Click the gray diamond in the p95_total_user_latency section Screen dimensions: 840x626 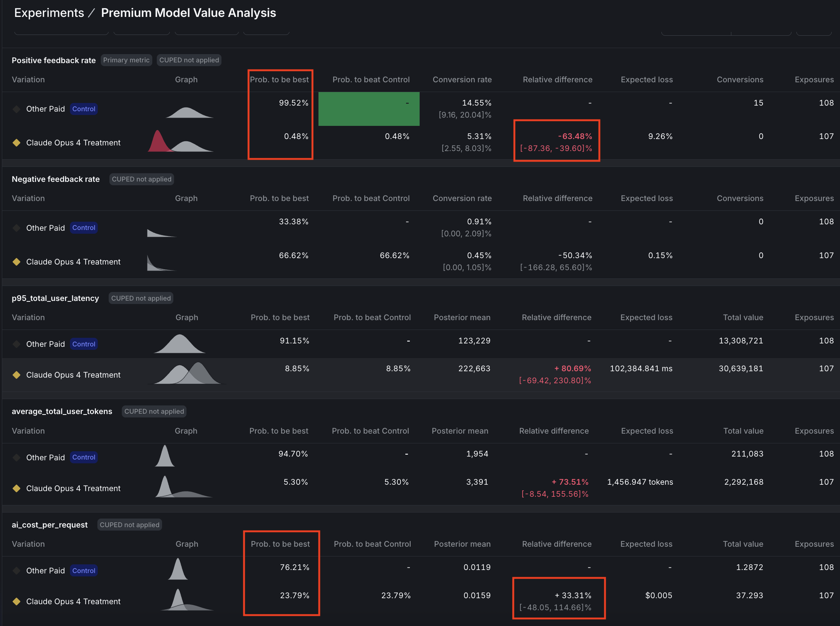coord(16,344)
